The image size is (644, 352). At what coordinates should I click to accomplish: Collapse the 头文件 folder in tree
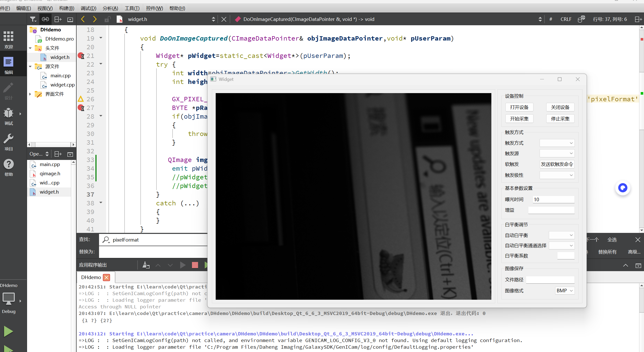point(30,48)
